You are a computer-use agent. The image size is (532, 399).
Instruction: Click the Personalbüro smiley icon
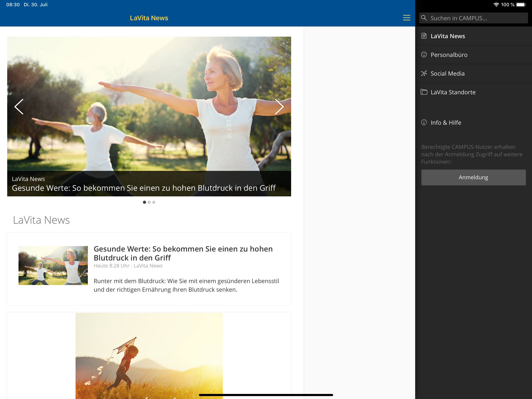tap(424, 55)
